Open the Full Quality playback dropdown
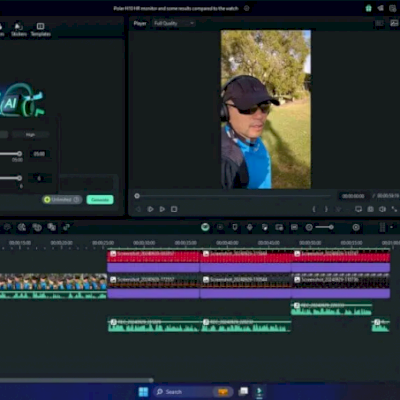Screen dimensions: 400x400 point(173,23)
